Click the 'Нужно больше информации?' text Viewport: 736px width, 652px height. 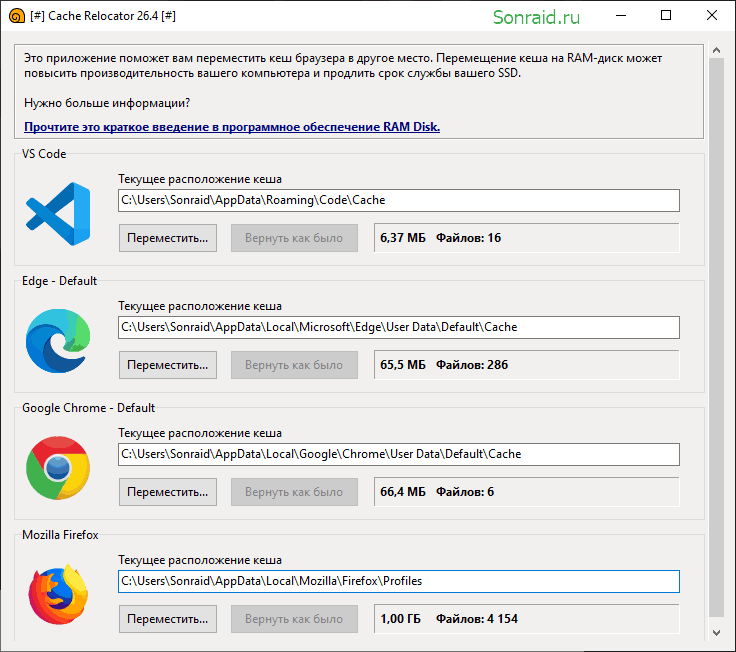(107, 103)
